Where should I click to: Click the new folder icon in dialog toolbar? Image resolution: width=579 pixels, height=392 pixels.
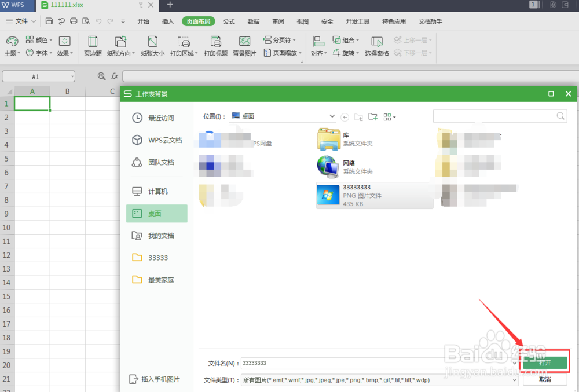coord(373,116)
